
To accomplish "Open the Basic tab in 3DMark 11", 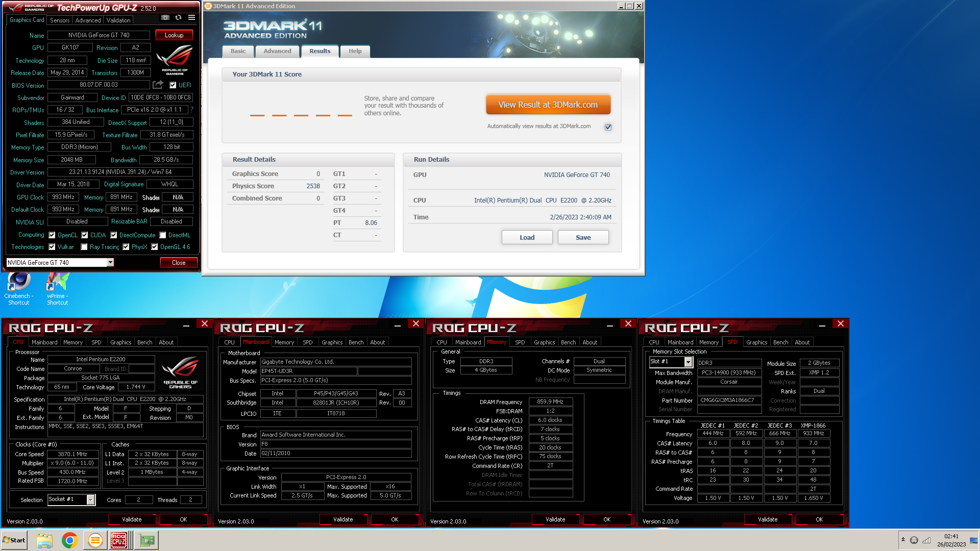I will [238, 51].
